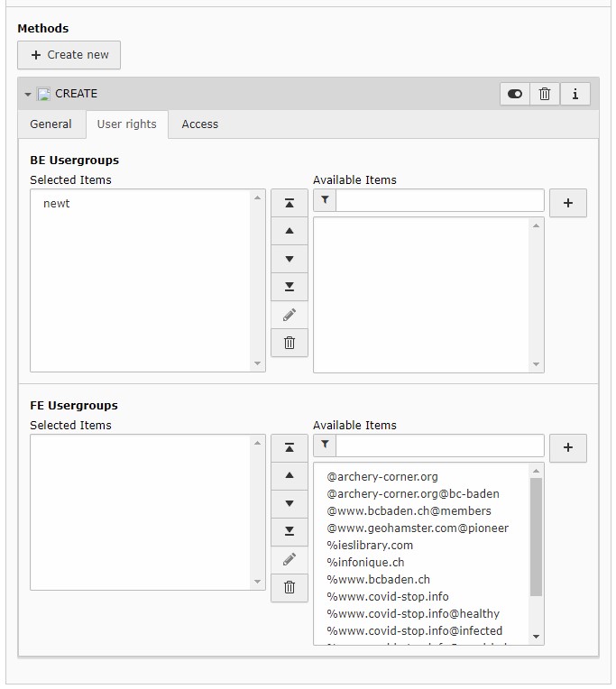Focus the BE Usergroups filter field
This screenshot has width=616, height=689.
(x=440, y=200)
